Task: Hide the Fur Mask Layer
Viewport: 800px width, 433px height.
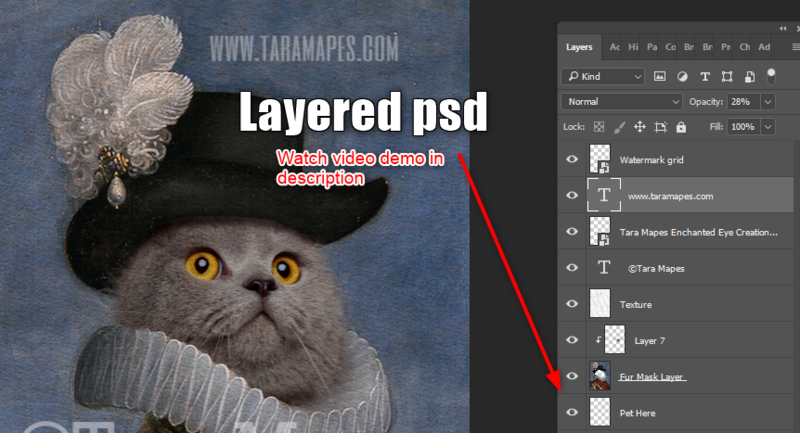Action: (572, 376)
